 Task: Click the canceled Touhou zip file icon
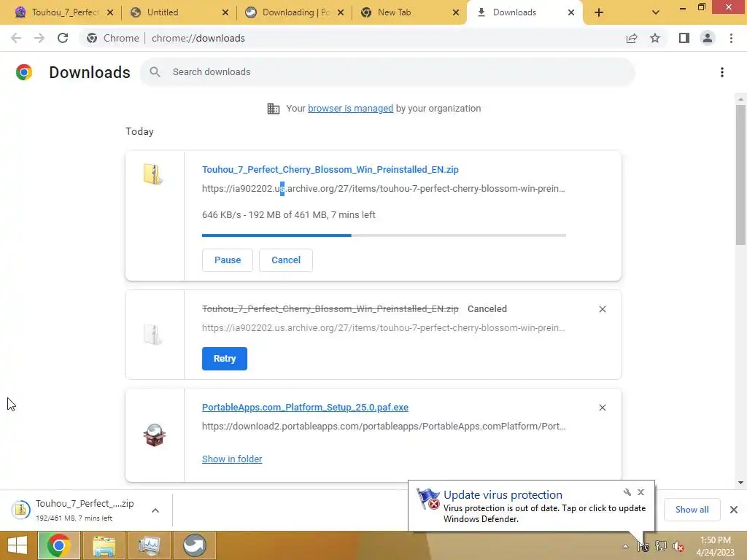pos(153,334)
